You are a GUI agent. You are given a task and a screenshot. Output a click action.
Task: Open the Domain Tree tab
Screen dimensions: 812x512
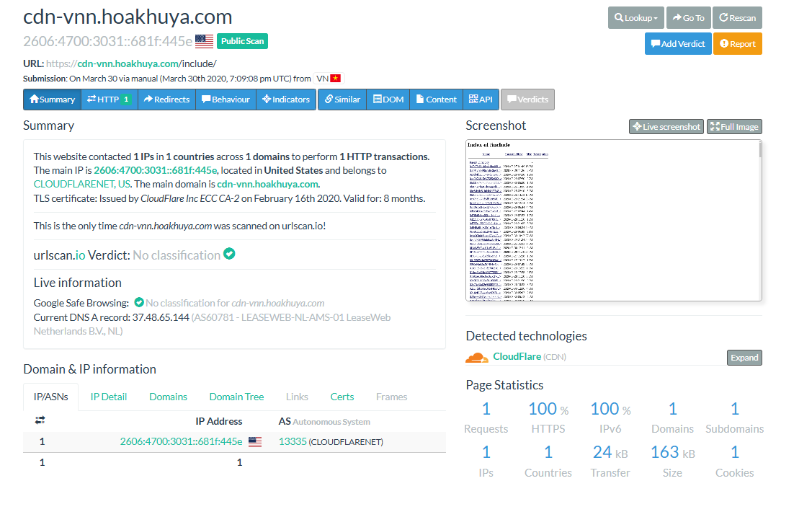tap(236, 397)
